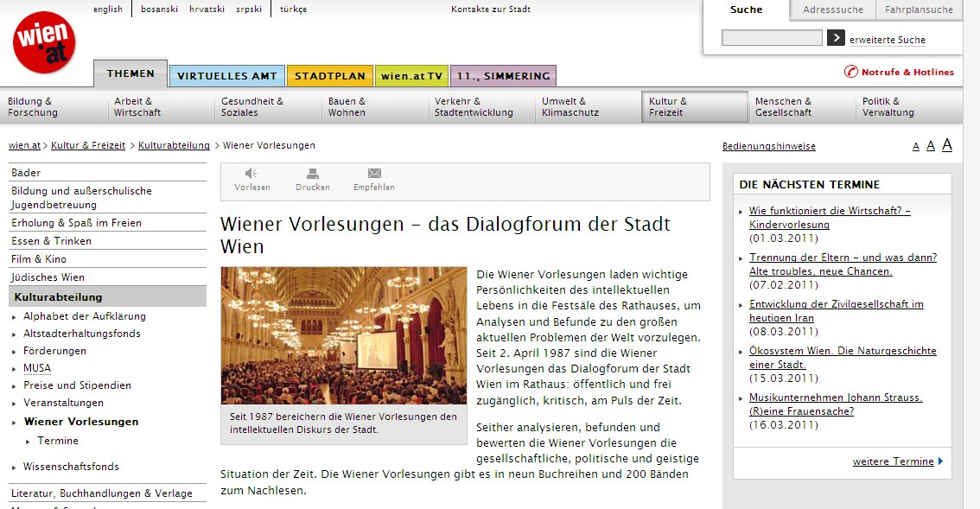980x509 pixels.
Task: Open Termine under Wiener Vorlesungen
Action: [57, 441]
